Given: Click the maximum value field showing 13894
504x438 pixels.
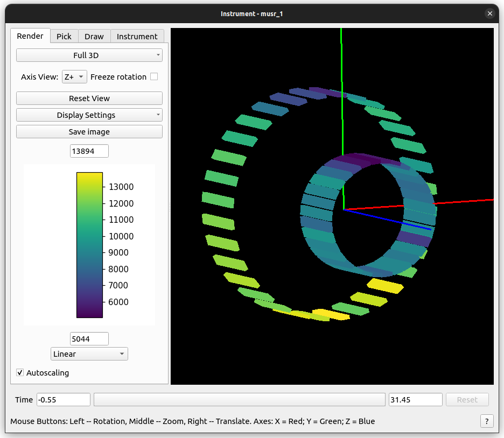Looking at the screenshot, I should pyautogui.click(x=89, y=151).
